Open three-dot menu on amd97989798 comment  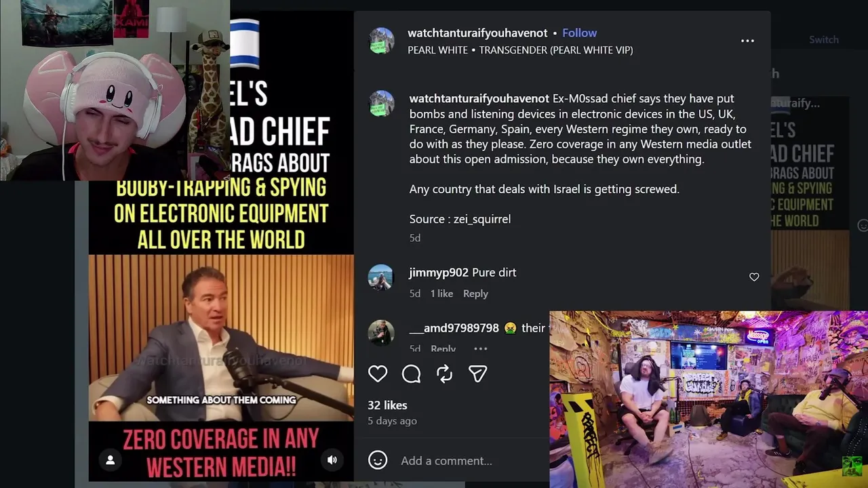click(x=480, y=348)
